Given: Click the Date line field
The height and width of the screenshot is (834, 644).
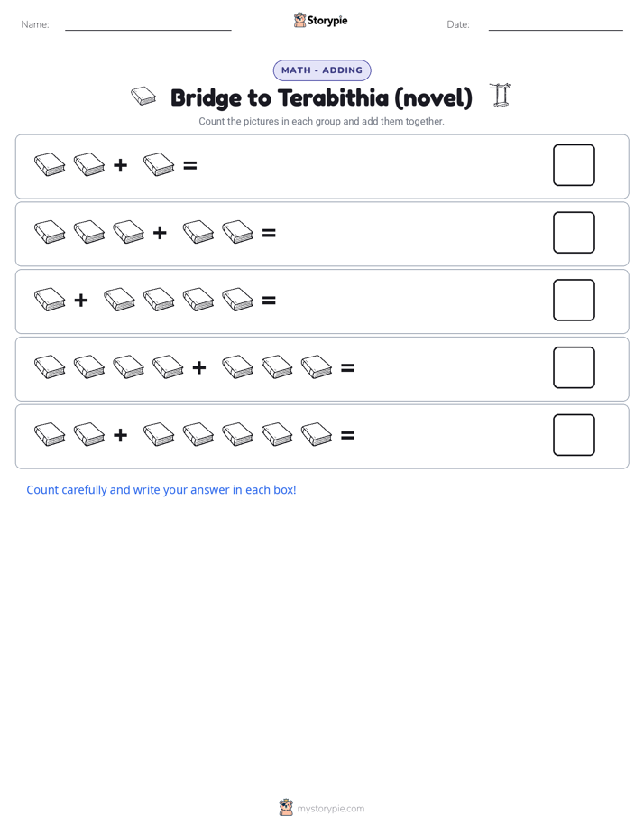Looking at the screenshot, I should click(556, 24).
